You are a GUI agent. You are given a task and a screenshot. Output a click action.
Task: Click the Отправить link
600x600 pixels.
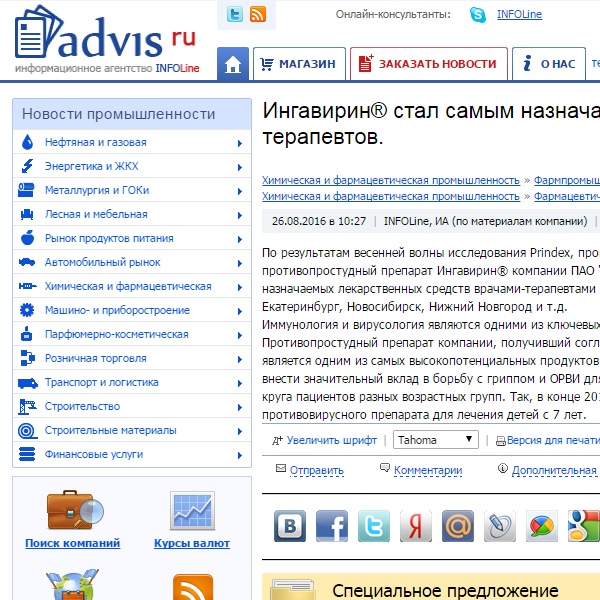(x=316, y=470)
